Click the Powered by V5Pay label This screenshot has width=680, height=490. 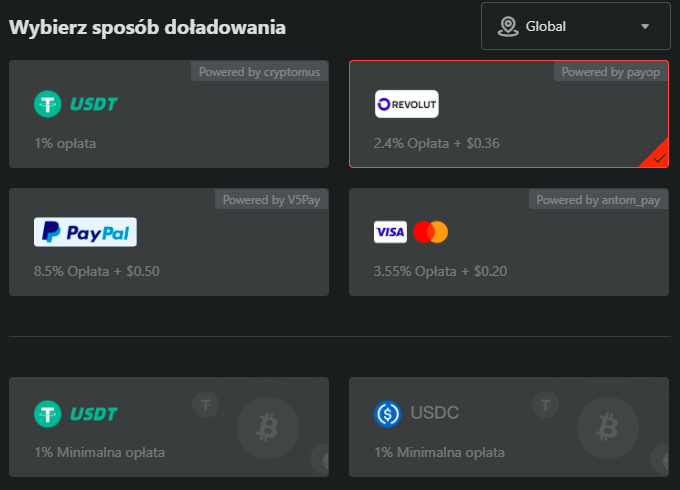(271, 200)
